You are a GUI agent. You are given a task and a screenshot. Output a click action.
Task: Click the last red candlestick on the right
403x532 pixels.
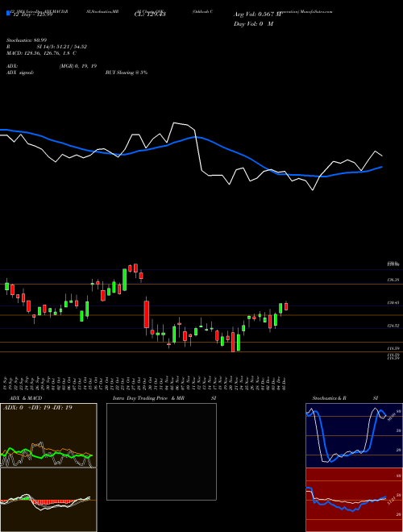tap(286, 306)
